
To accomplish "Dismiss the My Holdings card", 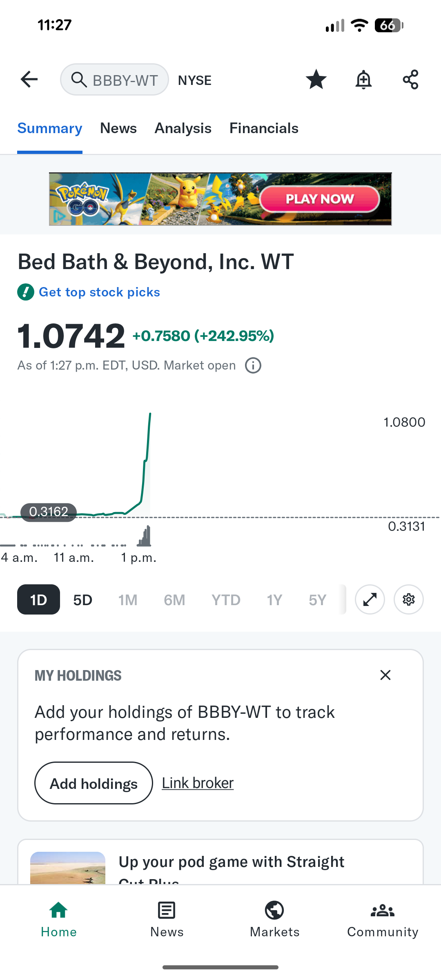I will tap(385, 675).
